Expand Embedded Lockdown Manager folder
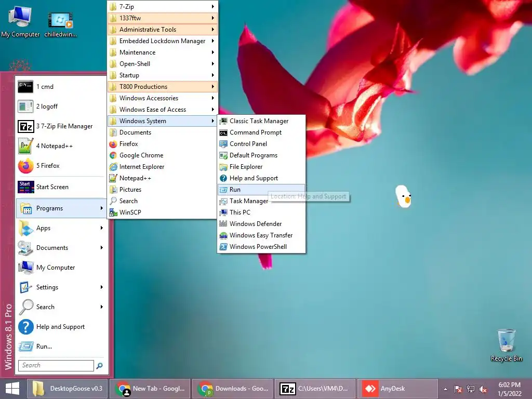The width and height of the screenshot is (532, 399). point(163,41)
